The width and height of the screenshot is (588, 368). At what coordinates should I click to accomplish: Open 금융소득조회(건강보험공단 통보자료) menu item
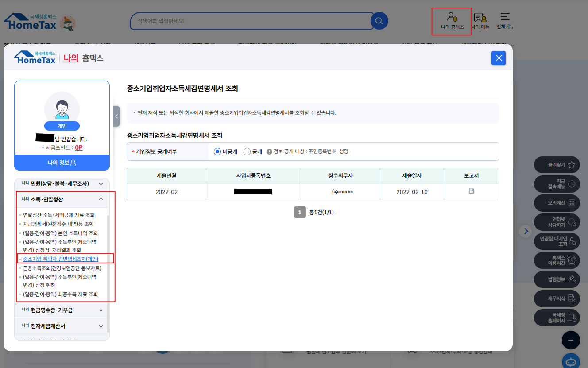(x=62, y=268)
